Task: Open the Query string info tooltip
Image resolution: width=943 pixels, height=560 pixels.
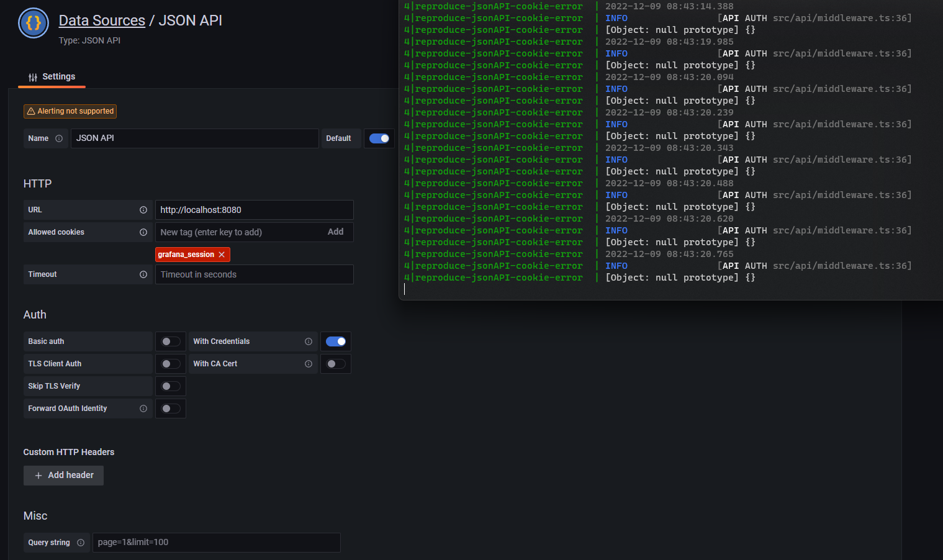Action: [80, 543]
